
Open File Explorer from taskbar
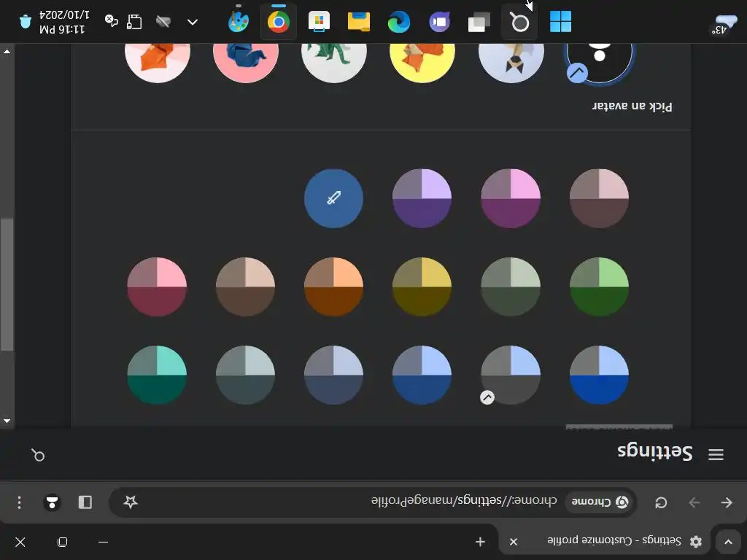coord(359,22)
